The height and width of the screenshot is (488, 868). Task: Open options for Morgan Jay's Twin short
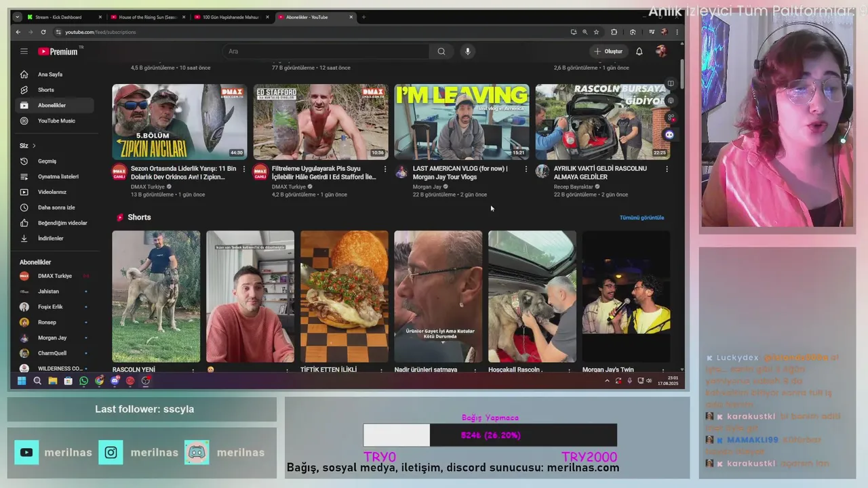[x=663, y=370]
